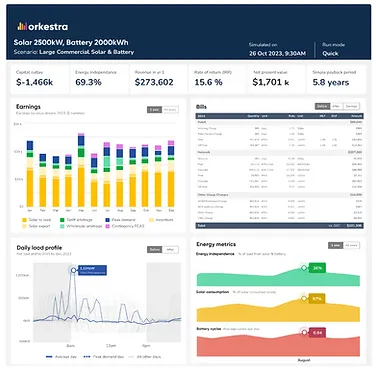Image resolution: width=376 pixels, height=371 pixels.
Task: Click the Revenue value $273,602
Action: [154, 82]
